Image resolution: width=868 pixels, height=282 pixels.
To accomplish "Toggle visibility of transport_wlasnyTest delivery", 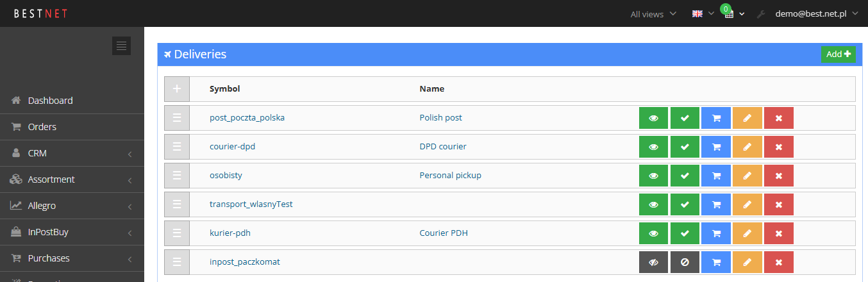I will click(x=653, y=204).
